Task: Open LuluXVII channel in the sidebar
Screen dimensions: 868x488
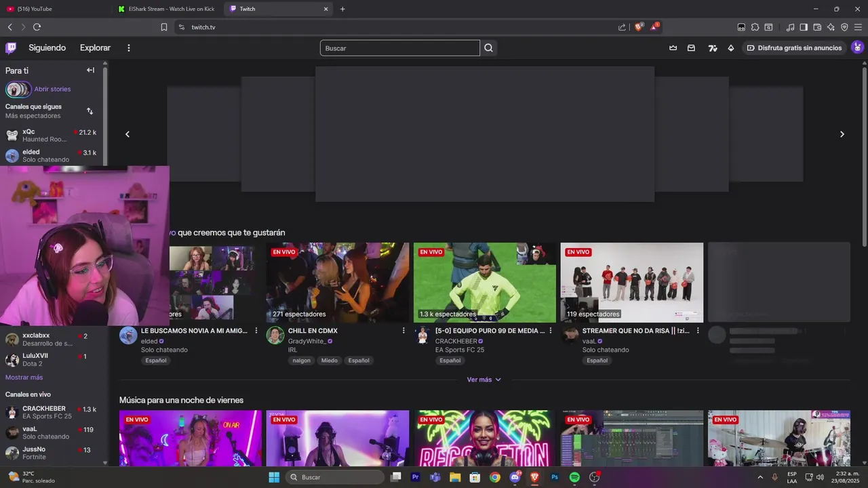Action: tap(53, 359)
